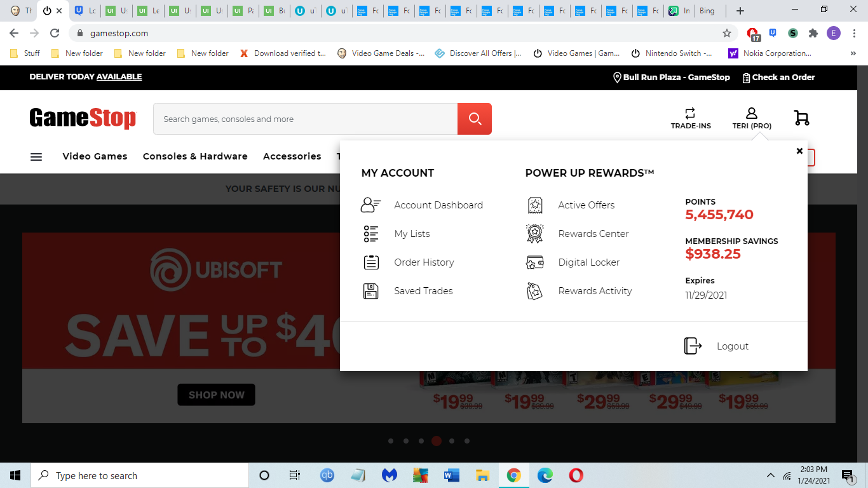Open the Trade-Ins arrows icon
The image size is (868, 488).
coord(690,113)
